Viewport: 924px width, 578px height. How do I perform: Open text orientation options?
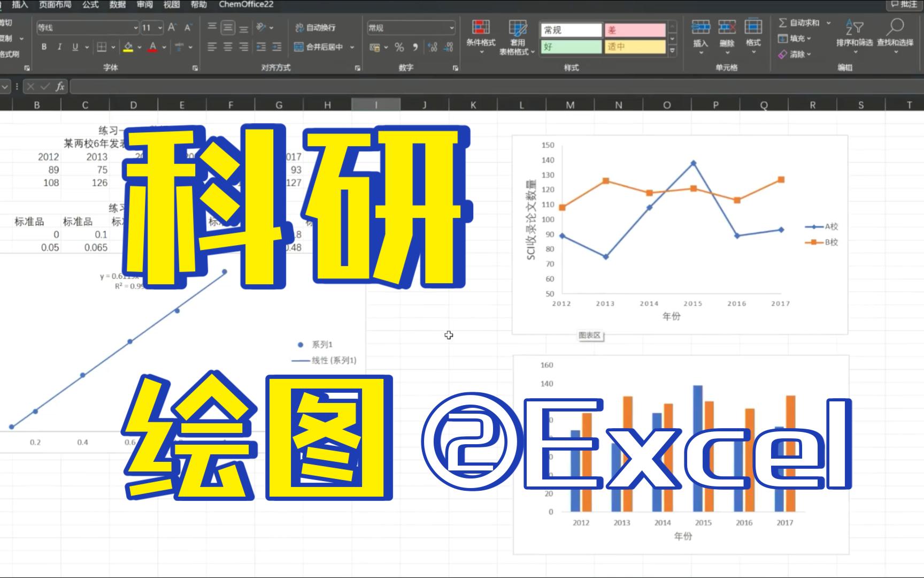[264, 27]
